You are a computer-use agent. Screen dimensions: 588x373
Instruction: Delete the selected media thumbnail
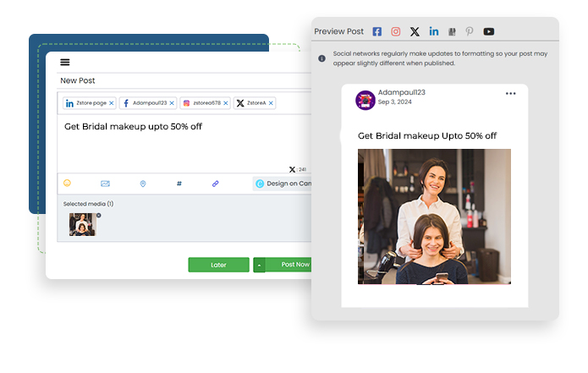(x=98, y=216)
